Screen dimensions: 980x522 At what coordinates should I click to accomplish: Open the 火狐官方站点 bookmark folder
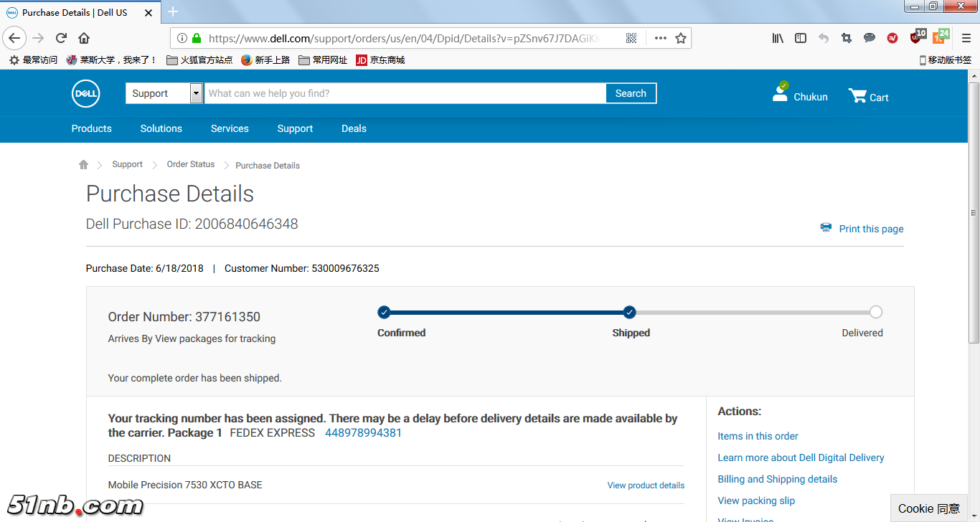[x=199, y=60]
